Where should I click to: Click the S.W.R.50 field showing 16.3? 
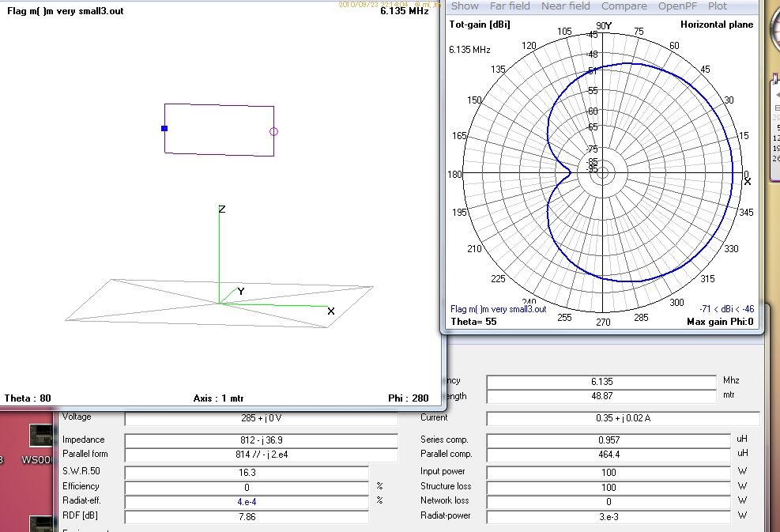tap(247, 472)
